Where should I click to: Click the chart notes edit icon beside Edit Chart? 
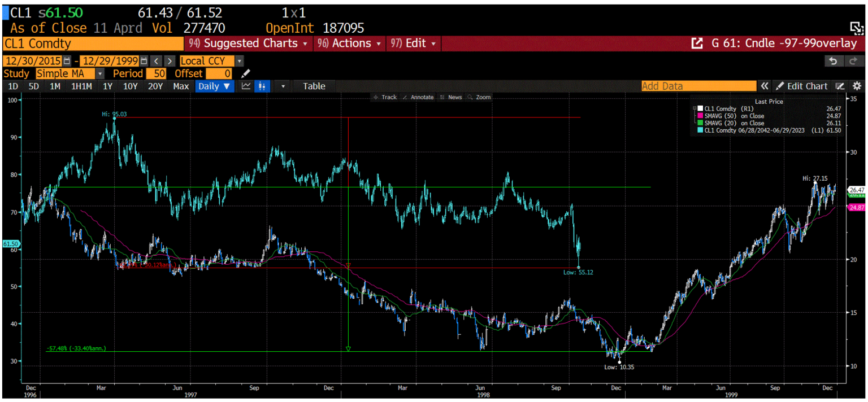[840, 86]
